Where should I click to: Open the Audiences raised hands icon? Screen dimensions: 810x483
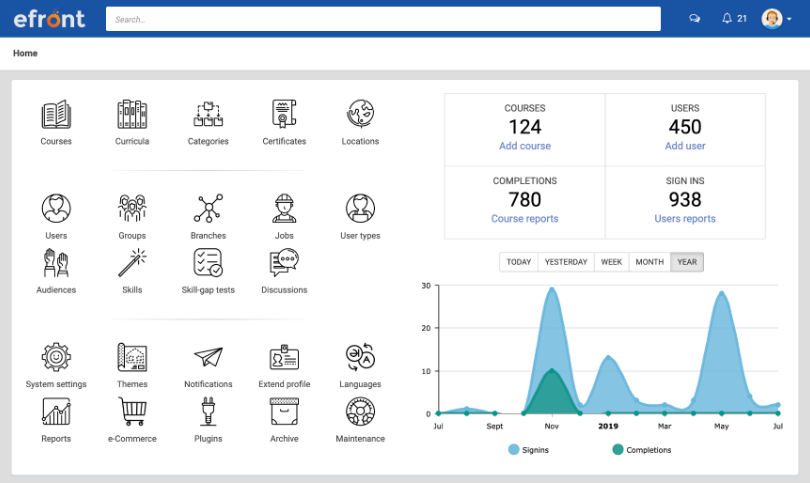pos(56,262)
